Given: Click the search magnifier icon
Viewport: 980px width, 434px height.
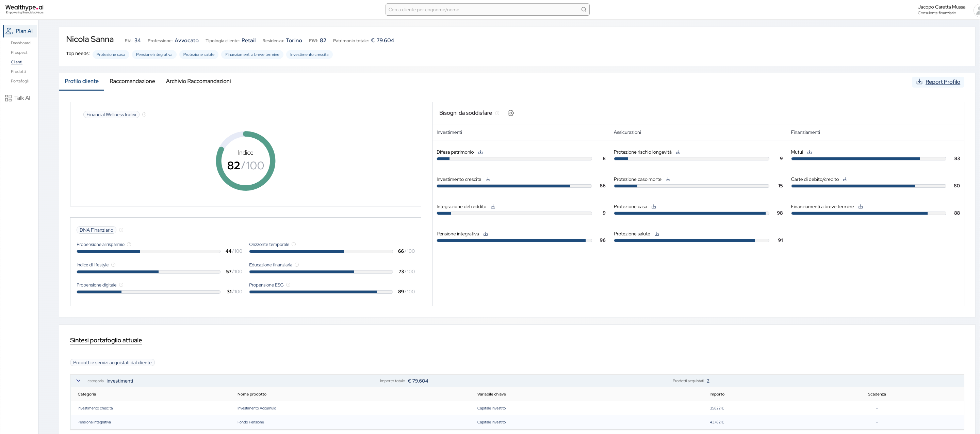Looking at the screenshot, I should pyautogui.click(x=584, y=10).
